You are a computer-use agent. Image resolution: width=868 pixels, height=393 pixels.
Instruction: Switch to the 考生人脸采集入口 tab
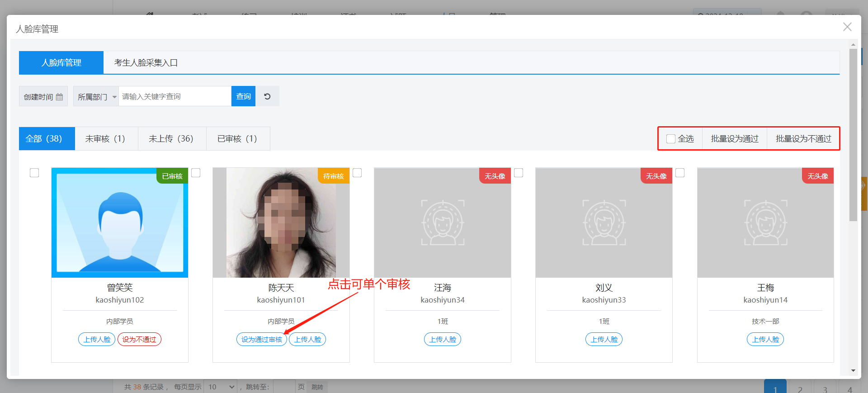[x=146, y=63]
